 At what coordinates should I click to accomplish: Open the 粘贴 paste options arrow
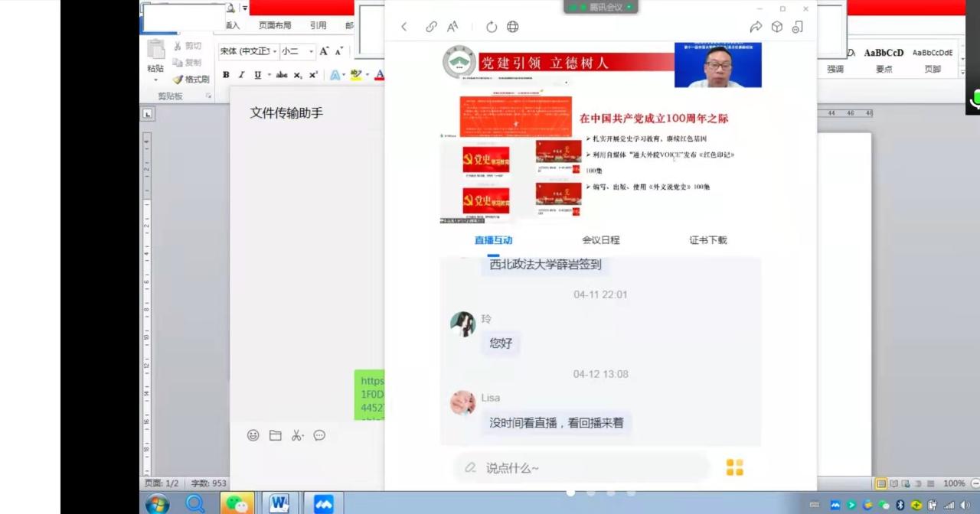click(x=155, y=80)
